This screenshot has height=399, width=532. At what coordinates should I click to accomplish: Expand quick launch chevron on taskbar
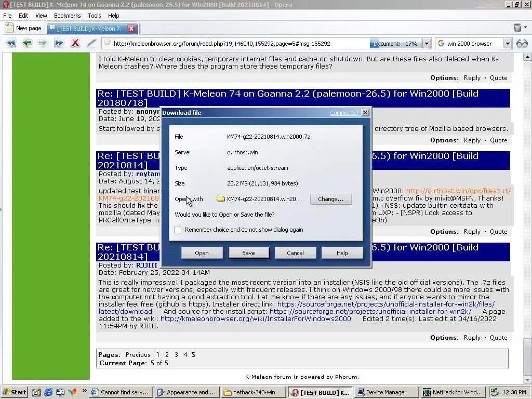[x=84, y=391]
